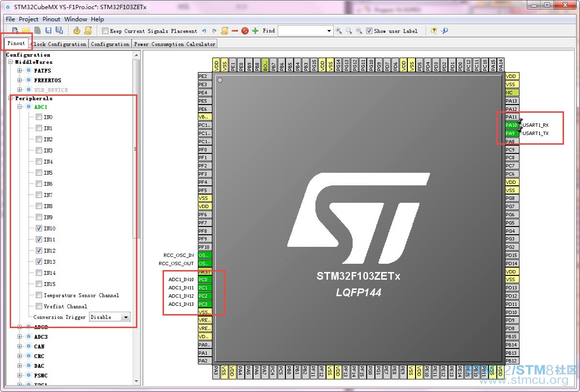This screenshot has height=392, width=580.
Task: Expand the ADC3 peripheral node
Action: (20, 336)
